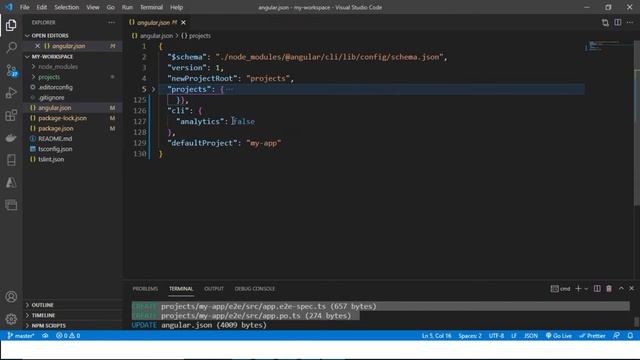
Task: Expand the projects folder in explorer
Action: [49, 77]
